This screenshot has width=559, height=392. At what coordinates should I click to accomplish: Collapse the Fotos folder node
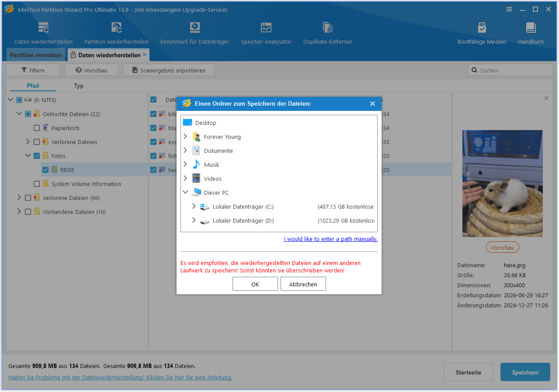tap(28, 156)
